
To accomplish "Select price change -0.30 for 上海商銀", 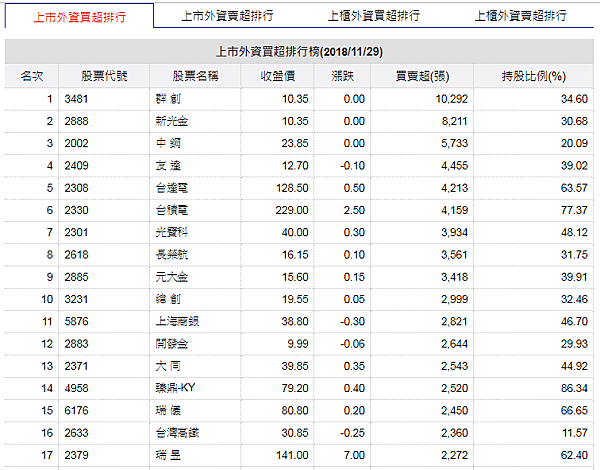I will (x=352, y=321).
